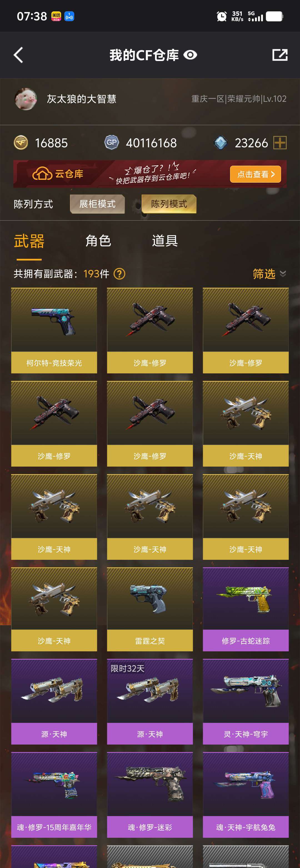
Task: Add diamonds with the plus icon
Action: coord(280,143)
